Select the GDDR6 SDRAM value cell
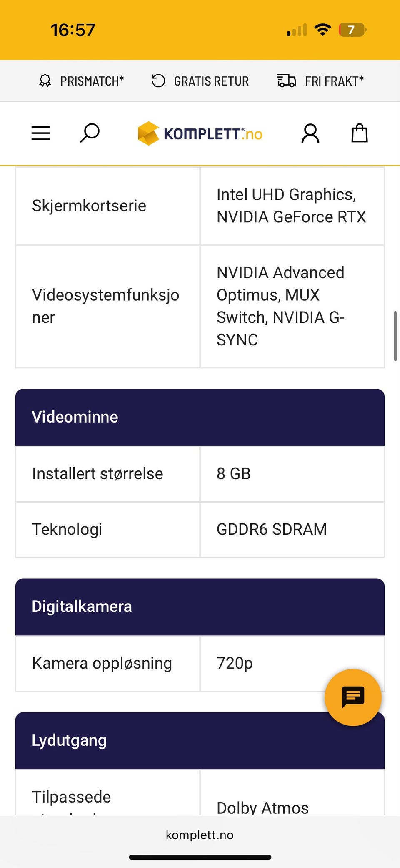This screenshot has height=868, width=400. pos(272,529)
